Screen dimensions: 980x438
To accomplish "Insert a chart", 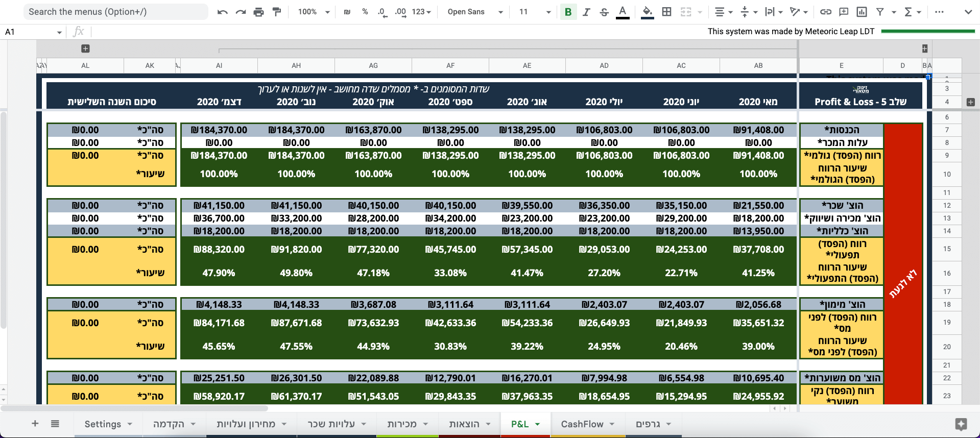I will point(862,12).
